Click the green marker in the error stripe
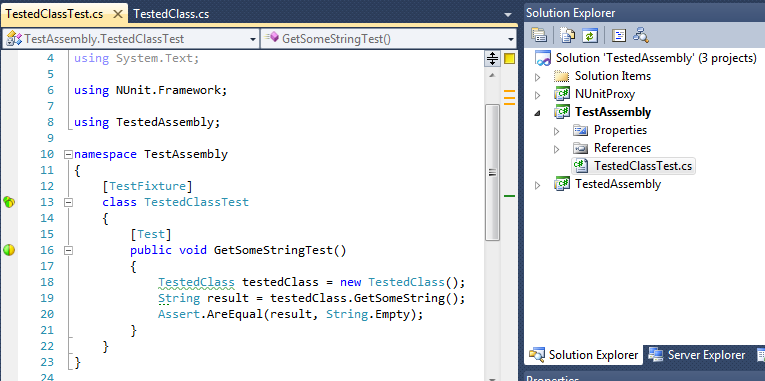Image resolution: width=765 pixels, height=381 pixels. (x=509, y=196)
